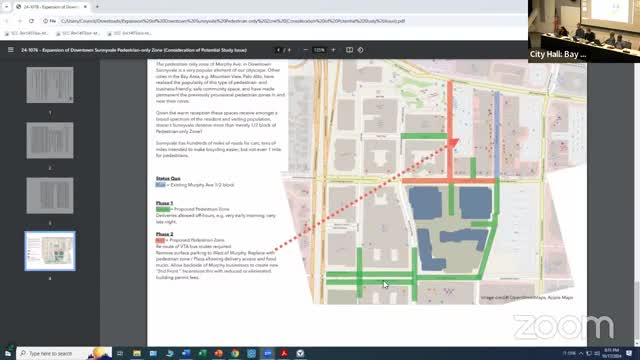Click the current page number field
This screenshot has height=360, width=640.
click(x=278, y=50)
